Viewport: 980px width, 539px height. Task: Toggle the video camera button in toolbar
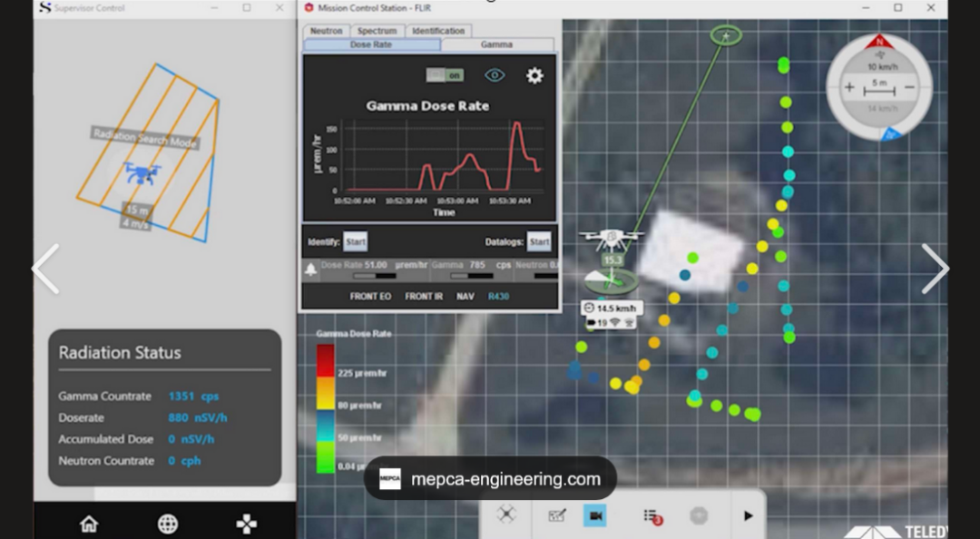click(x=595, y=515)
